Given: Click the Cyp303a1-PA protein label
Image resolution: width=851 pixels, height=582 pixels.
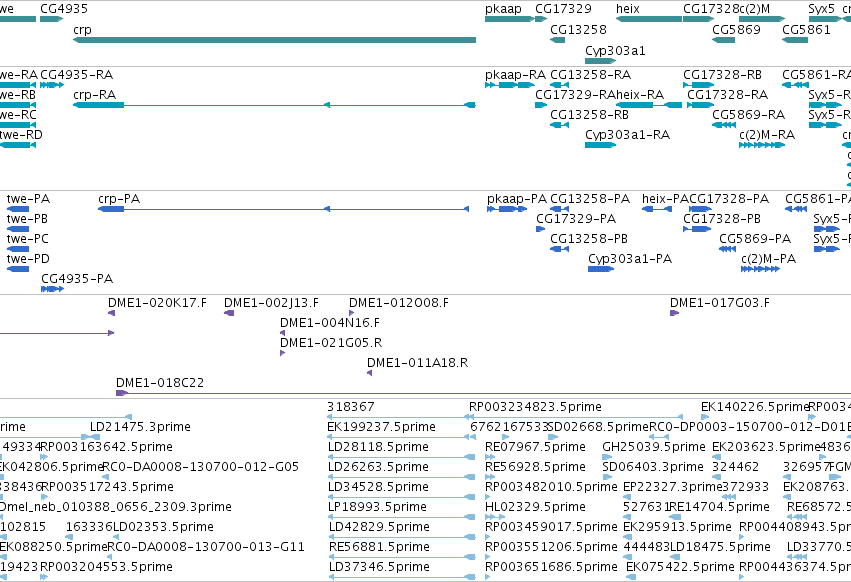Looking at the screenshot, I should coord(630,259).
